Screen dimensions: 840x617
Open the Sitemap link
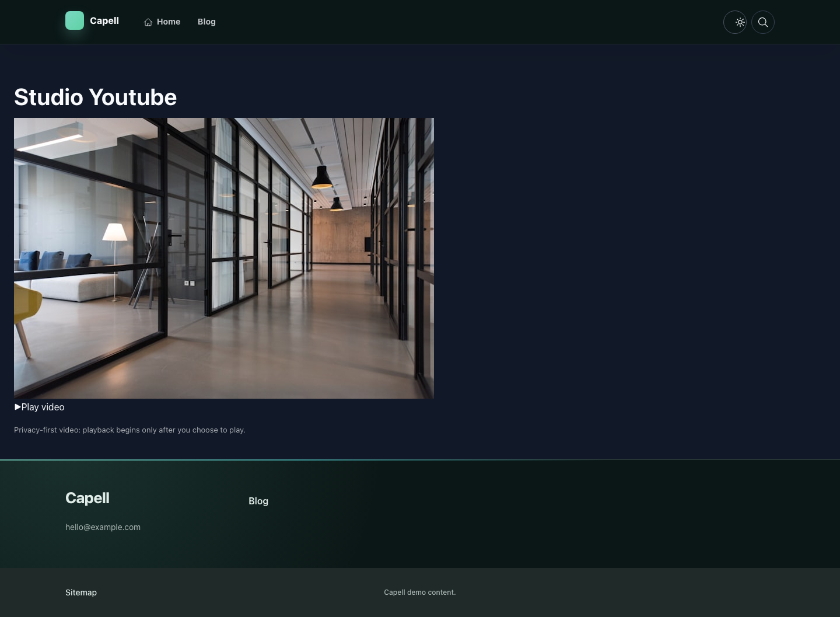pos(81,592)
